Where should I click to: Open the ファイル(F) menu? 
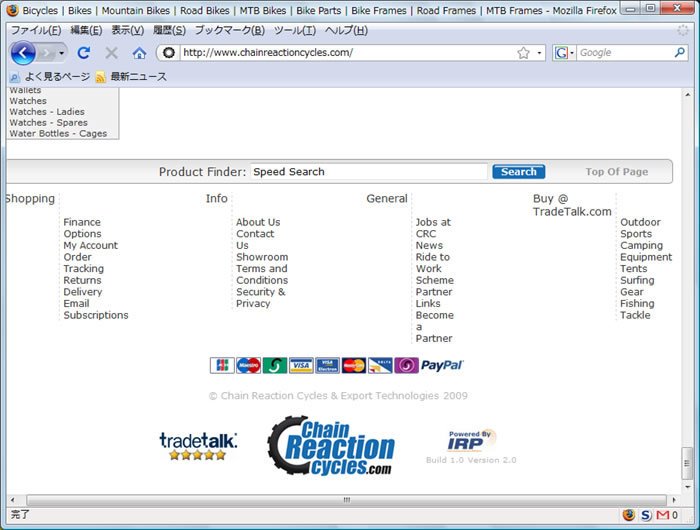[36, 30]
